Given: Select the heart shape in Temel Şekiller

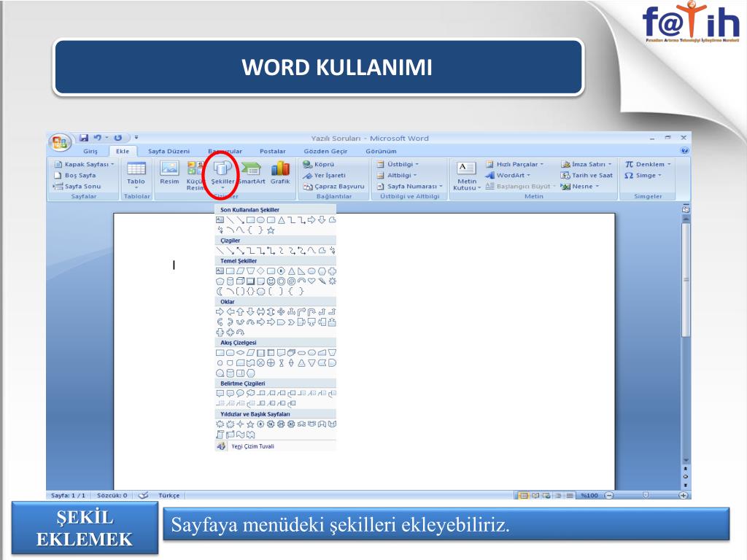Looking at the screenshot, I should coord(311,281).
